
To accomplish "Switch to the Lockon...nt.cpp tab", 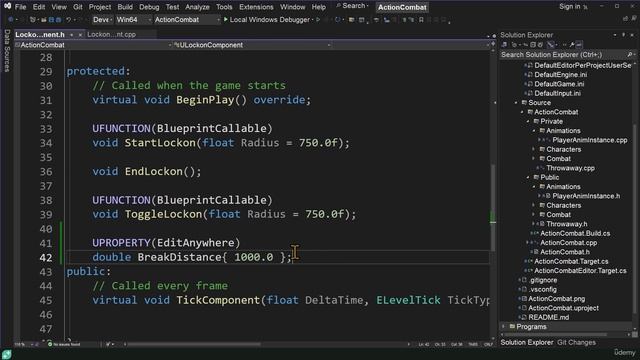I will 111,34.
